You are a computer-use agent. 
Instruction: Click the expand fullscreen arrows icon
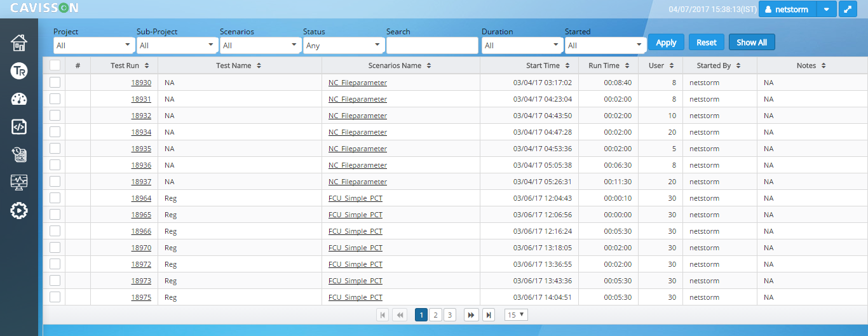848,10
